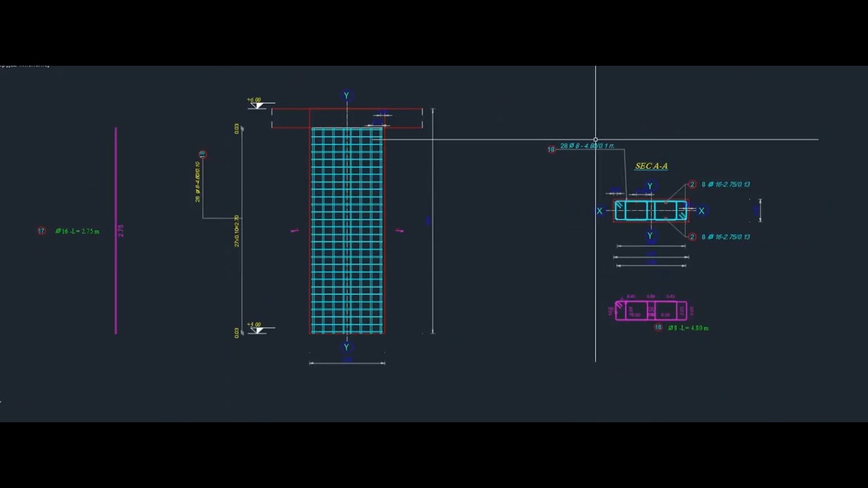The image size is (868, 488).
Task: Click the left magenta section-cut arrow at the column
Action: (x=294, y=231)
